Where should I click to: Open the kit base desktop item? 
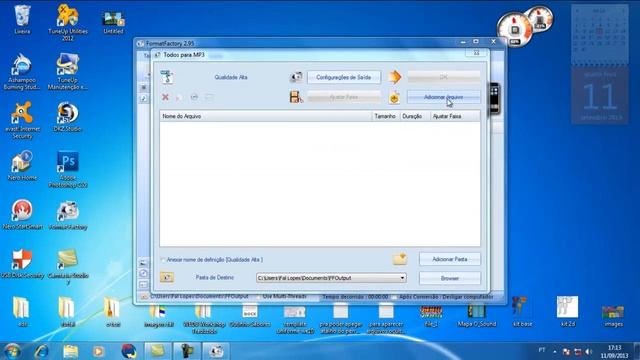coord(522,312)
